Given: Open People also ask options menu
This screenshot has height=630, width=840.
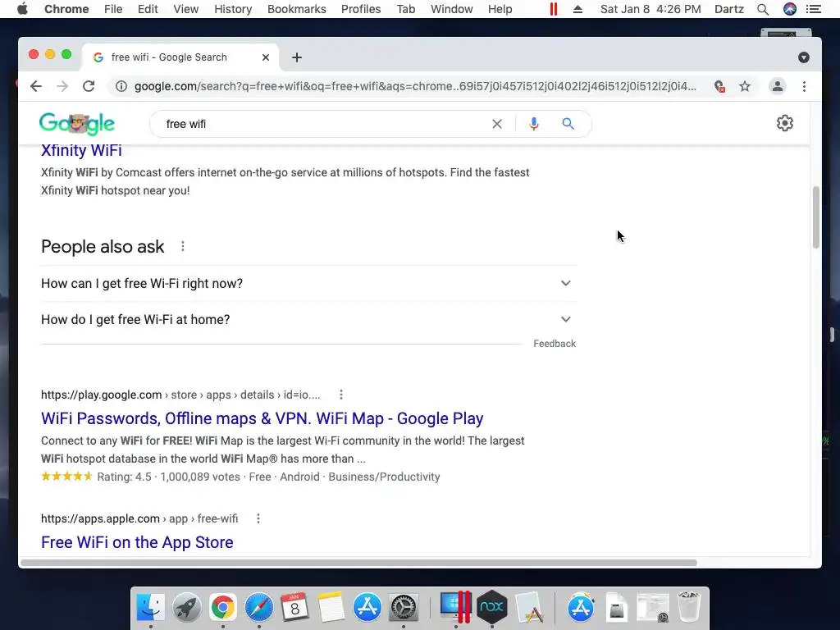Looking at the screenshot, I should tap(183, 246).
